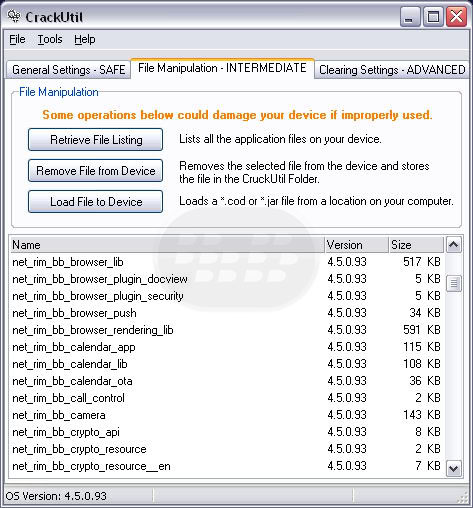This screenshot has height=508, width=473.
Task: Click the 591 KB size cell
Action: click(x=422, y=330)
